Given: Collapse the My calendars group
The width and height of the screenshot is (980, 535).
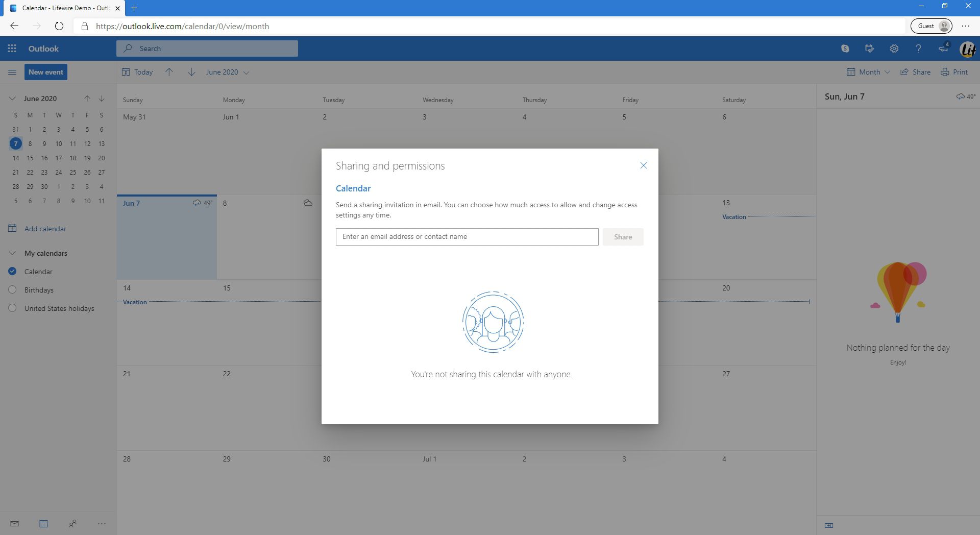Looking at the screenshot, I should pyautogui.click(x=12, y=253).
